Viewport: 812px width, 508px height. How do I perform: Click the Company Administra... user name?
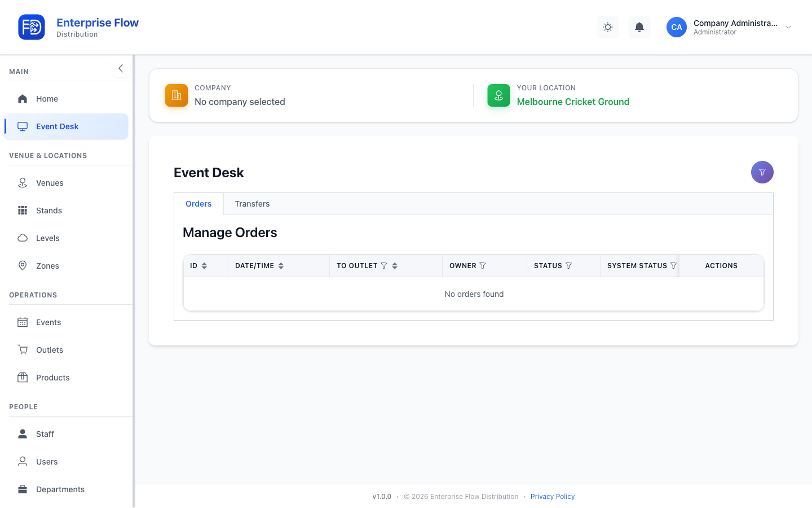pyautogui.click(x=735, y=23)
